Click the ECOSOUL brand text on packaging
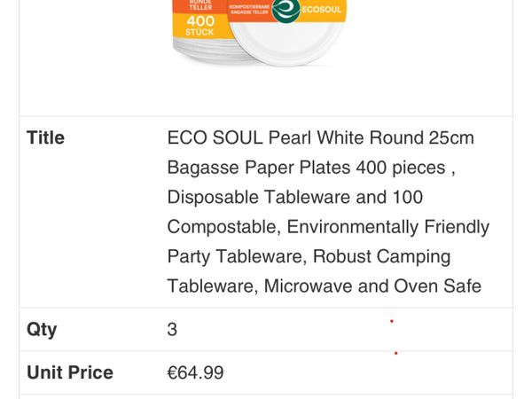The height and width of the screenshot is (399, 532). (x=321, y=10)
